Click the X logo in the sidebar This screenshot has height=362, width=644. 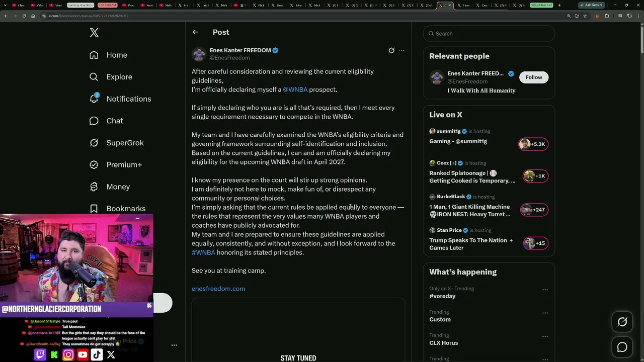[x=94, y=33]
